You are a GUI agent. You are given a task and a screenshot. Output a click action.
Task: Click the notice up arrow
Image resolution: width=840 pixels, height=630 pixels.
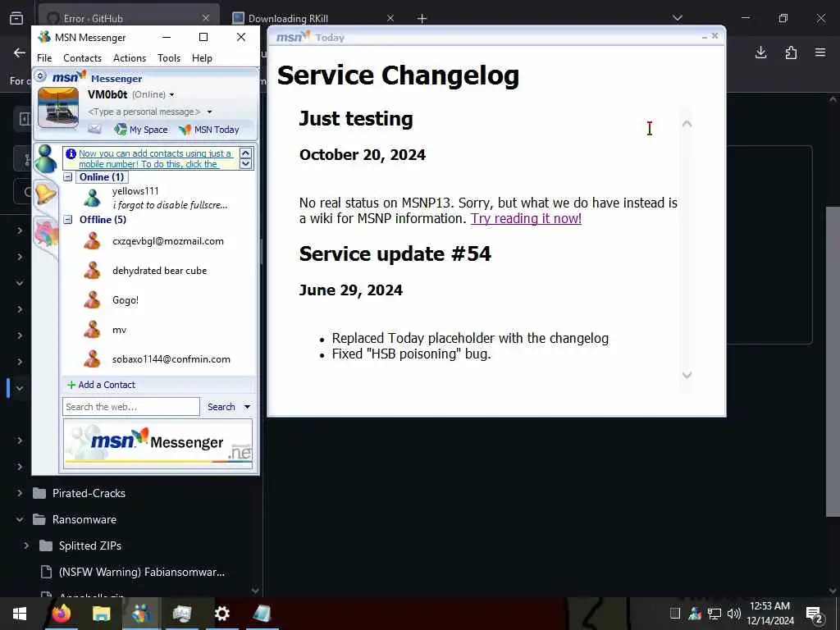tap(246, 153)
